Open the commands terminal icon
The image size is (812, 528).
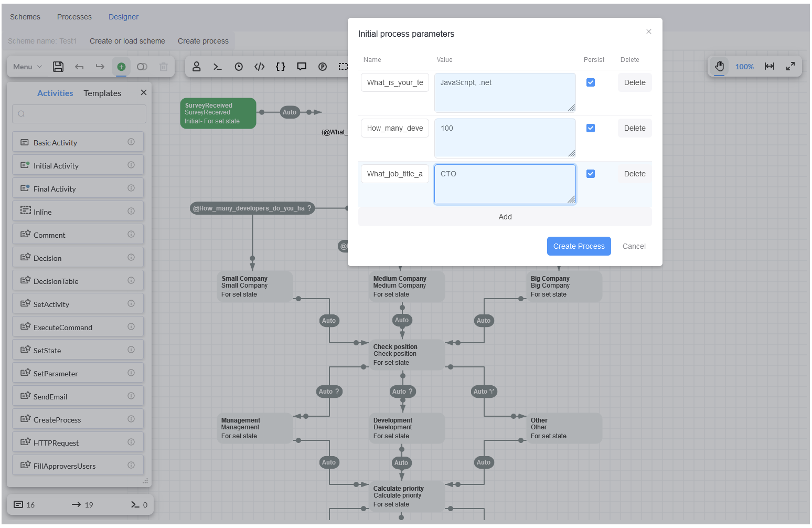(218, 67)
